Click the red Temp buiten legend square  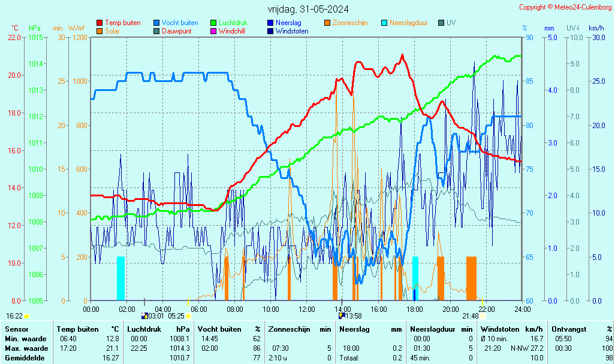point(100,23)
